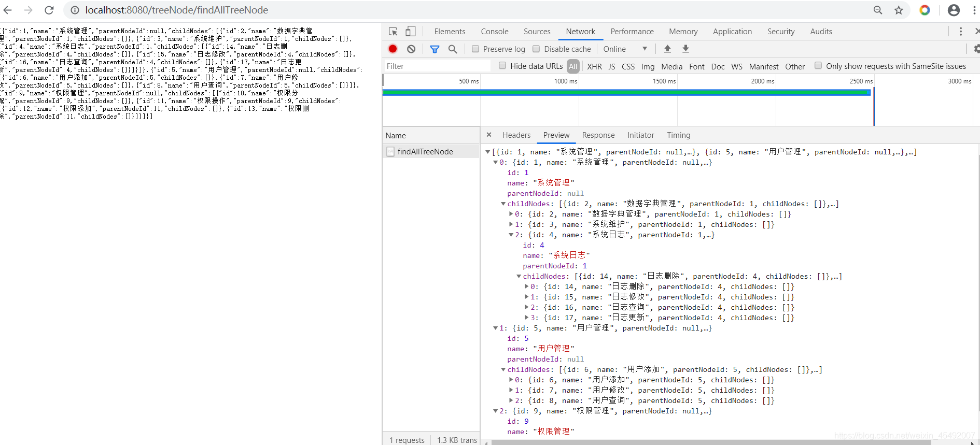
Task: Collapse childNodes of id 1
Action: coord(503,204)
